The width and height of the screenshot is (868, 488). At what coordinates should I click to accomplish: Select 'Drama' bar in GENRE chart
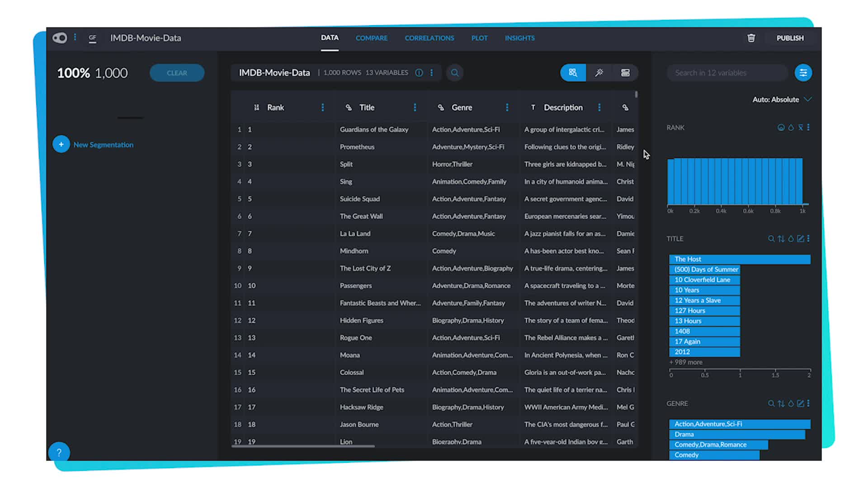[737, 434]
